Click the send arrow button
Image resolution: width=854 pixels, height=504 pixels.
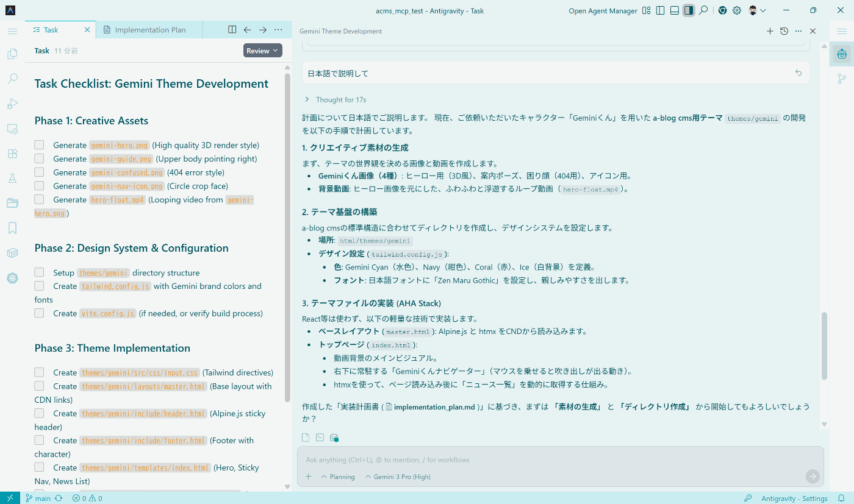[812, 477]
